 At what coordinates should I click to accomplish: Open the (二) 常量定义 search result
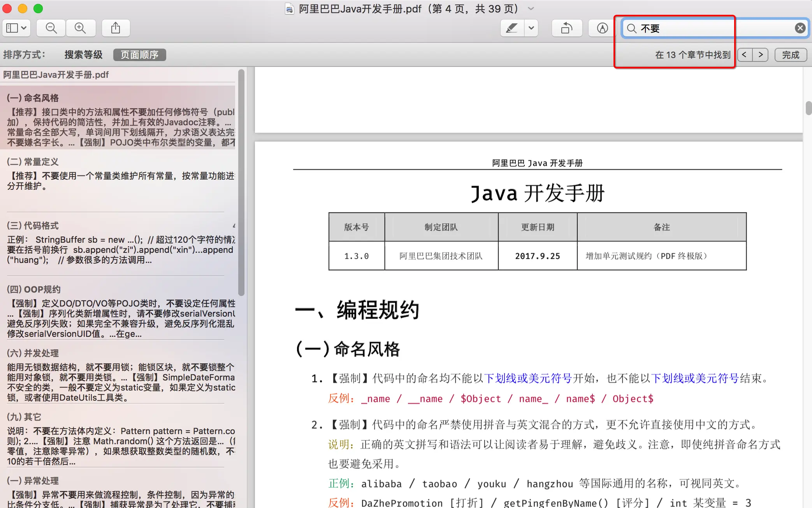point(118,181)
